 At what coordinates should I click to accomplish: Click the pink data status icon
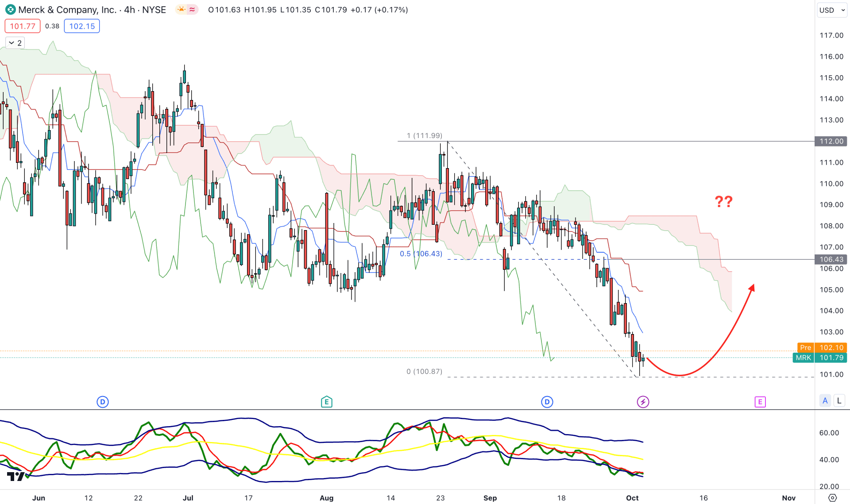192,10
